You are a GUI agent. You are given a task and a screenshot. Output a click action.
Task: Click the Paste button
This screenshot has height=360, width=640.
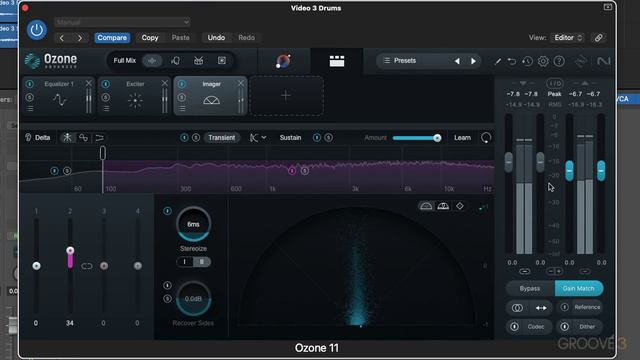pos(180,38)
